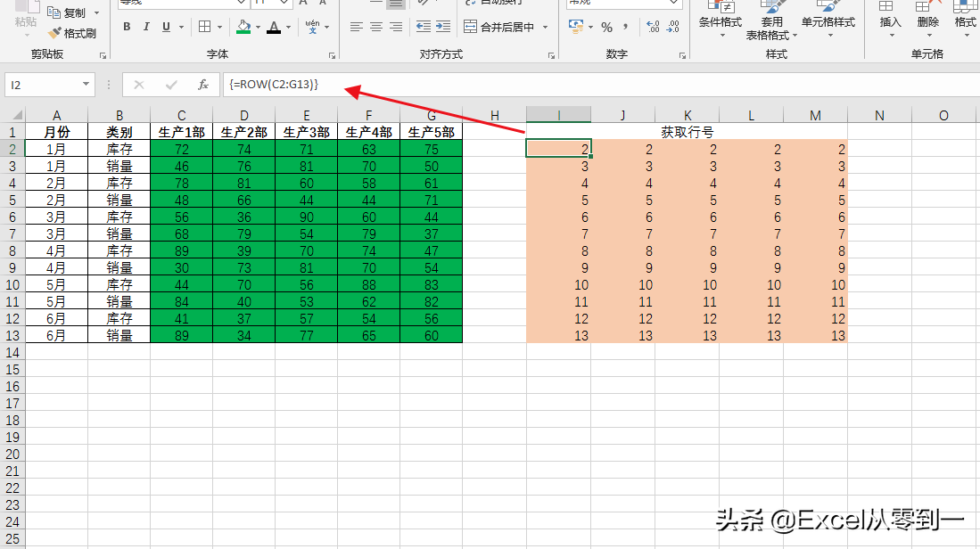This screenshot has width=980, height=549.
Task: Center text horizontally in cell
Action: pos(376,27)
